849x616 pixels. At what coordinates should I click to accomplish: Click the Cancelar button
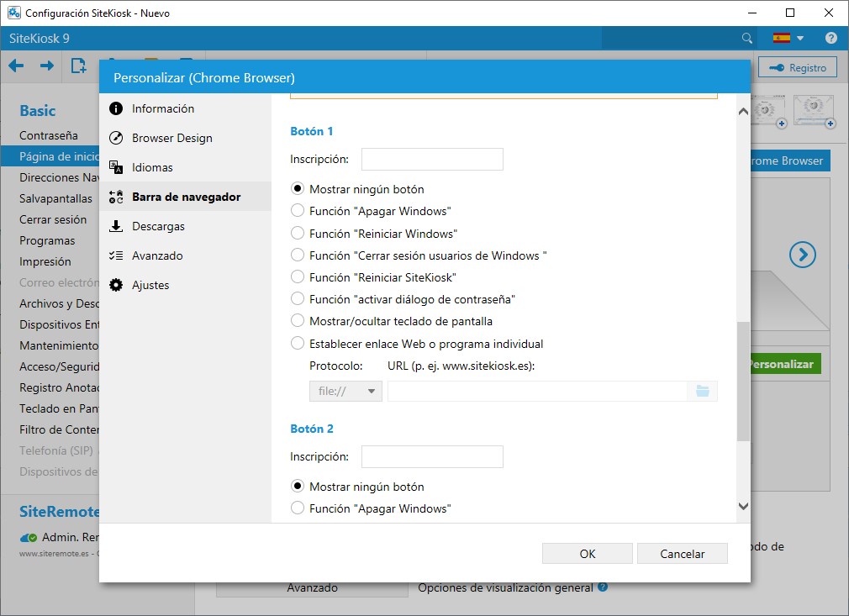pyautogui.click(x=682, y=554)
